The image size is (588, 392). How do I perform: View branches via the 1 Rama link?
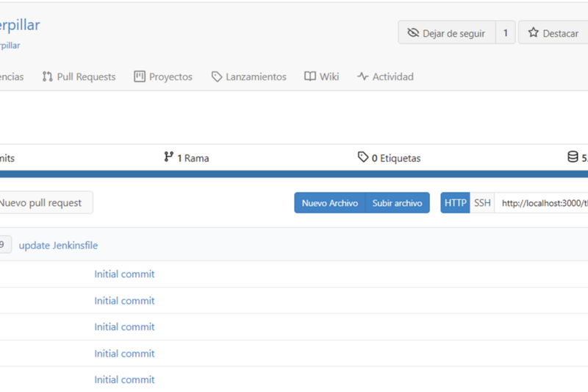tap(187, 157)
